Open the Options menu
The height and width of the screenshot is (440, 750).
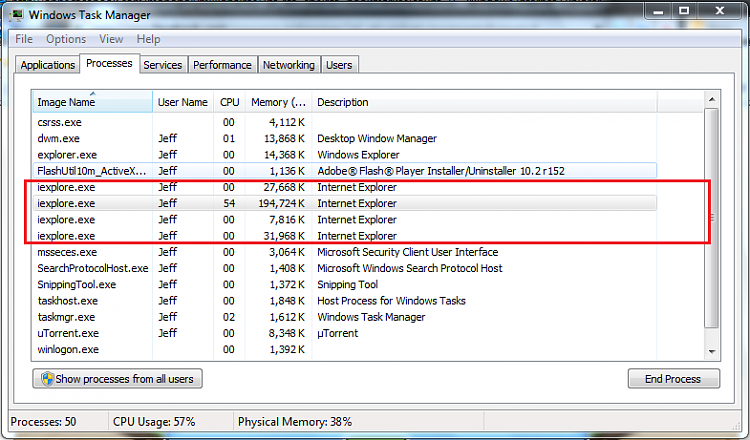66,39
